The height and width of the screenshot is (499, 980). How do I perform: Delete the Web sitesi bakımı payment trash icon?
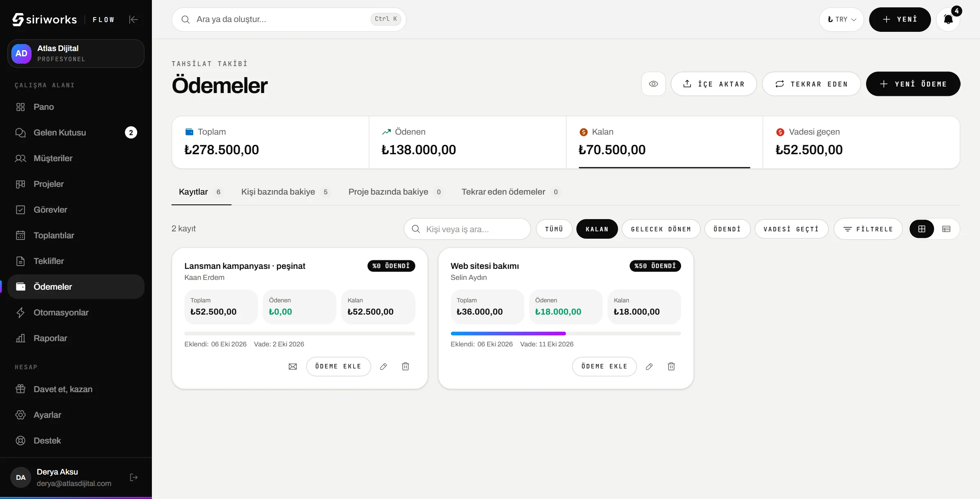tap(671, 366)
